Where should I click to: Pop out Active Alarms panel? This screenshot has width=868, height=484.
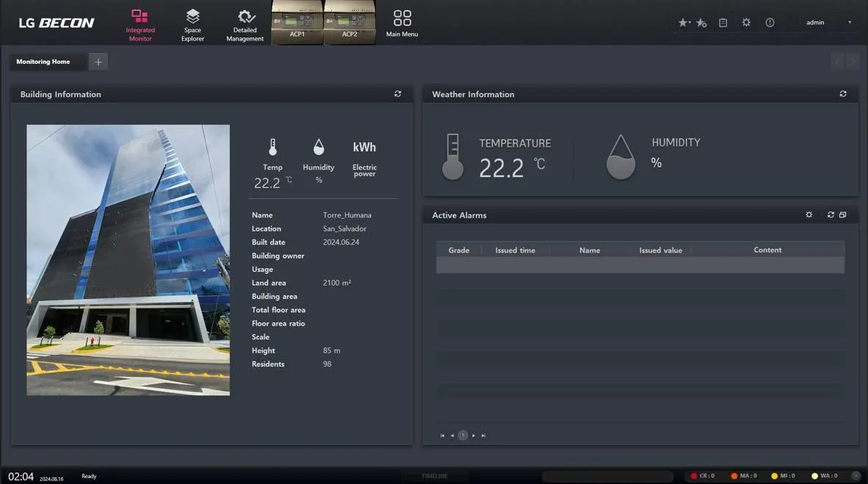(x=842, y=214)
